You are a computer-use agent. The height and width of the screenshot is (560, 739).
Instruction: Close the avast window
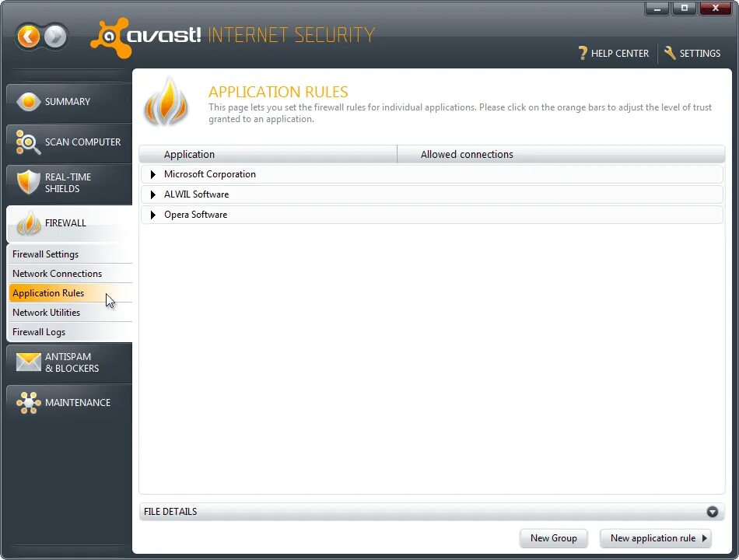point(716,8)
